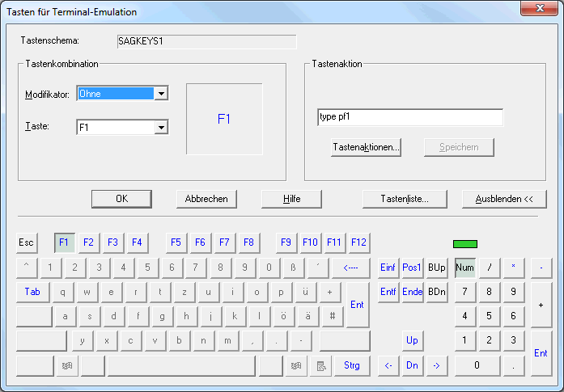Image resolution: width=564 pixels, height=392 pixels.
Task: Select the Up arrow key
Action: coord(412,340)
